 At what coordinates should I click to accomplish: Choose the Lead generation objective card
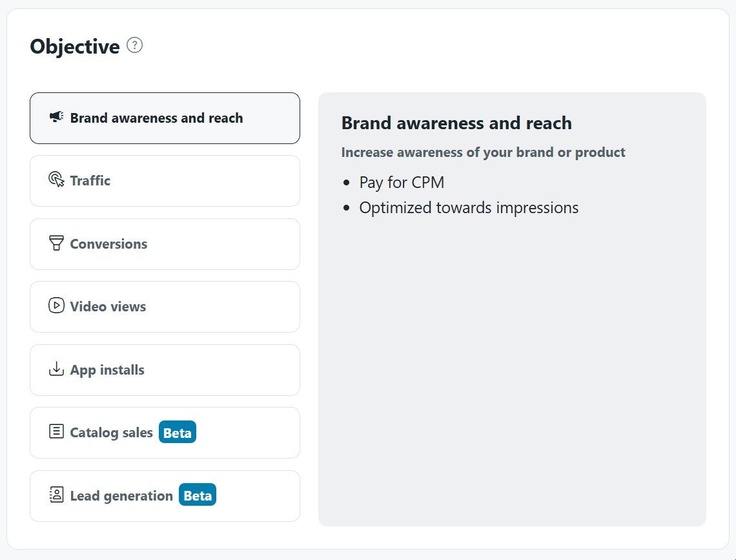(x=165, y=496)
